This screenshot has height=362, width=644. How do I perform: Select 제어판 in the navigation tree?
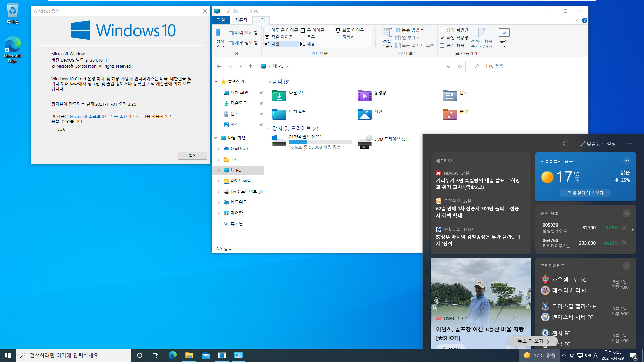236,213
